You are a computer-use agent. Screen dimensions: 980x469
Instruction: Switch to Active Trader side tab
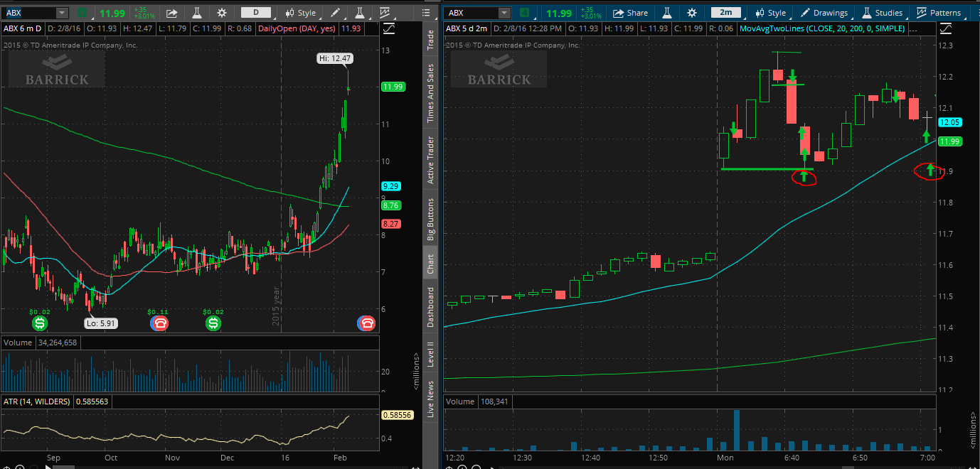[x=430, y=160]
